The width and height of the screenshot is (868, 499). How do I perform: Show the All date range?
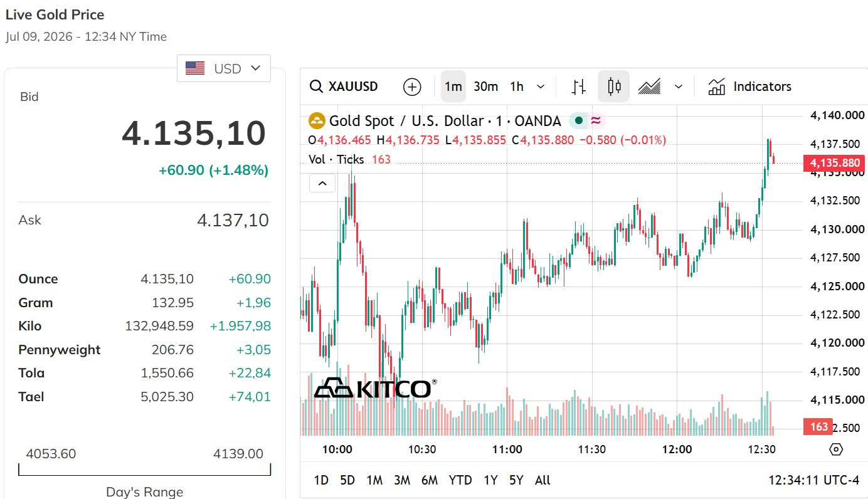[x=542, y=480]
